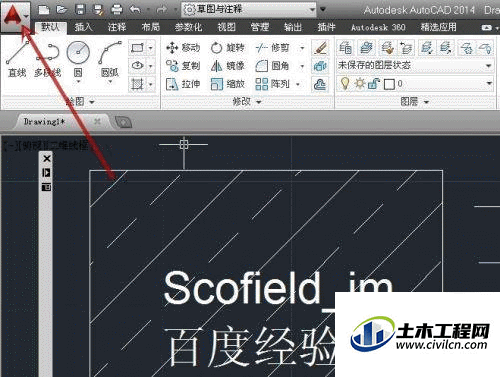The image size is (500, 377).
Task: Switch to the 管理 ribbon tab
Action: [260, 27]
